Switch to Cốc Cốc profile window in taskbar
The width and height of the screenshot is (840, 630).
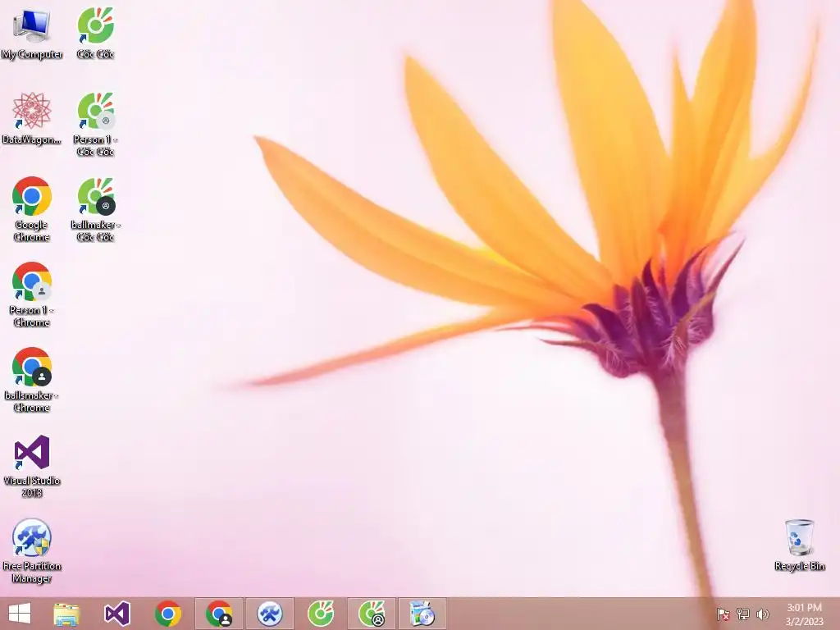coord(372,614)
